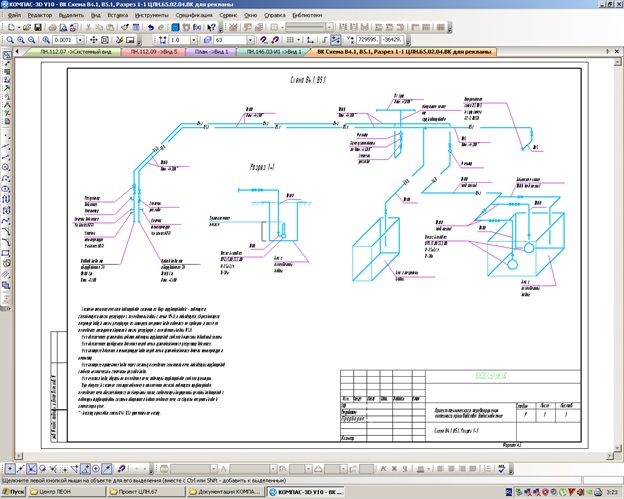Click the Undo arrow icon
The height and width of the screenshot is (499, 624).
pos(150,27)
